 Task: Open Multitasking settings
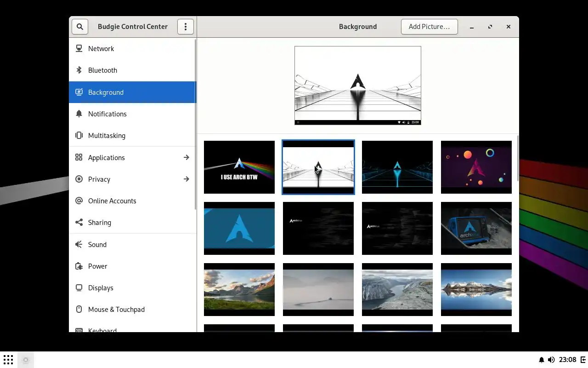point(133,135)
